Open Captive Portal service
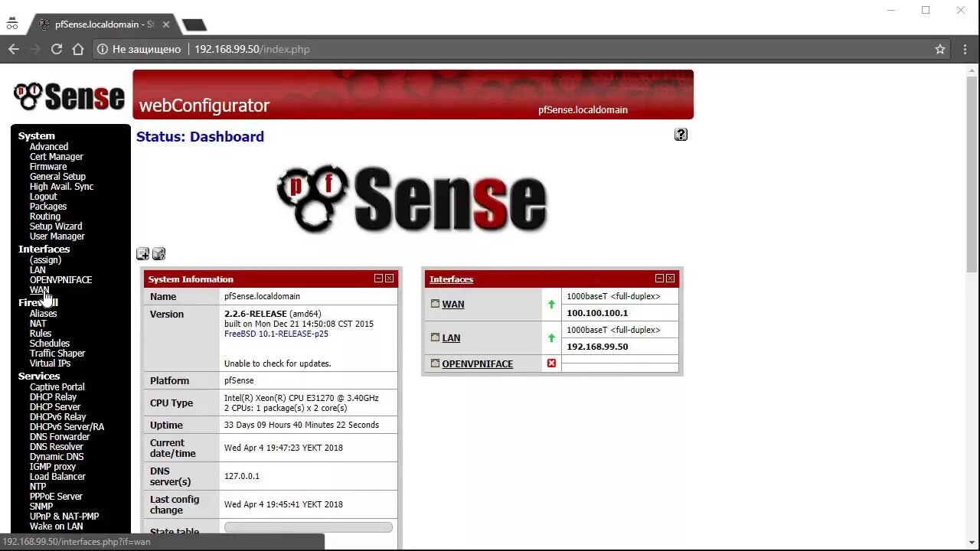Image resolution: width=980 pixels, height=551 pixels. (57, 387)
